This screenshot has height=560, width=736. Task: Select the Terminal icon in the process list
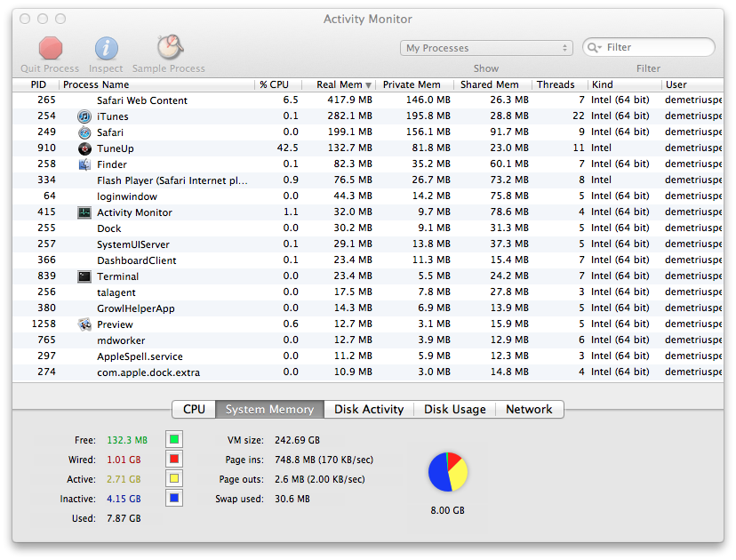pyautogui.click(x=84, y=276)
